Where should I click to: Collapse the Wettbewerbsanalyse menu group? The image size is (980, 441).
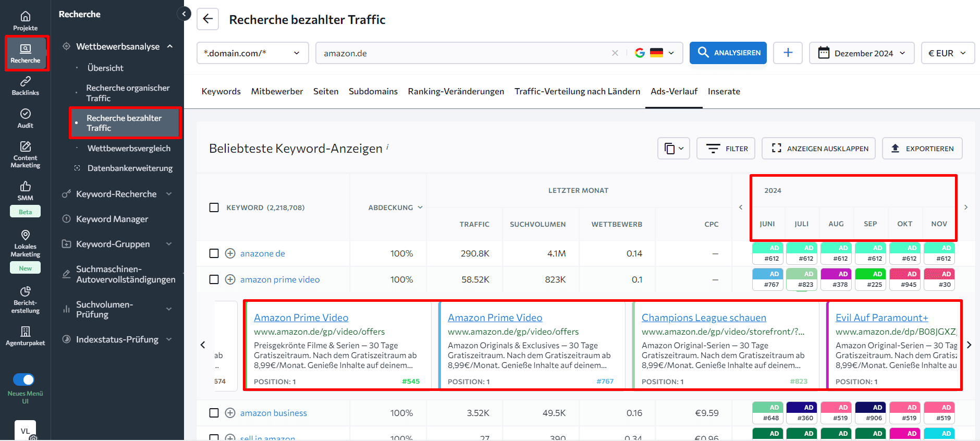(170, 46)
